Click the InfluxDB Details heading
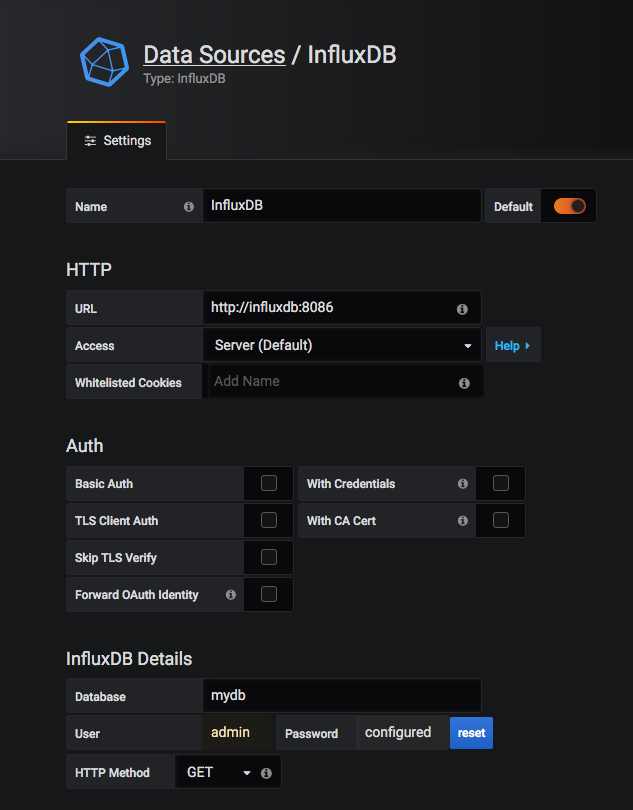Viewport: 633px width, 810px height. point(129,659)
